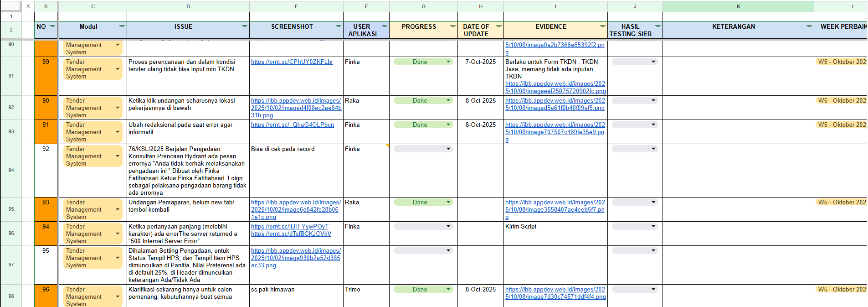Select column K header
The width and height of the screenshot is (868, 307).
point(738,6)
